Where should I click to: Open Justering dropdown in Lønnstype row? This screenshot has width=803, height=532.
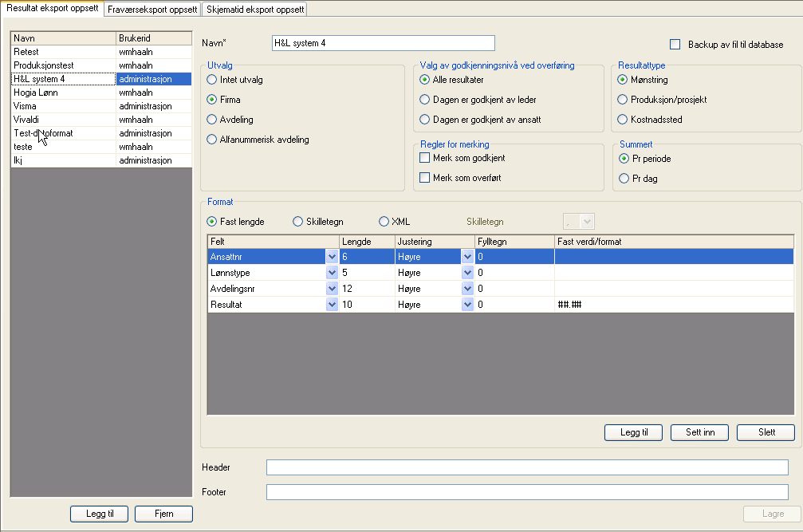click(x=467, y=273)
